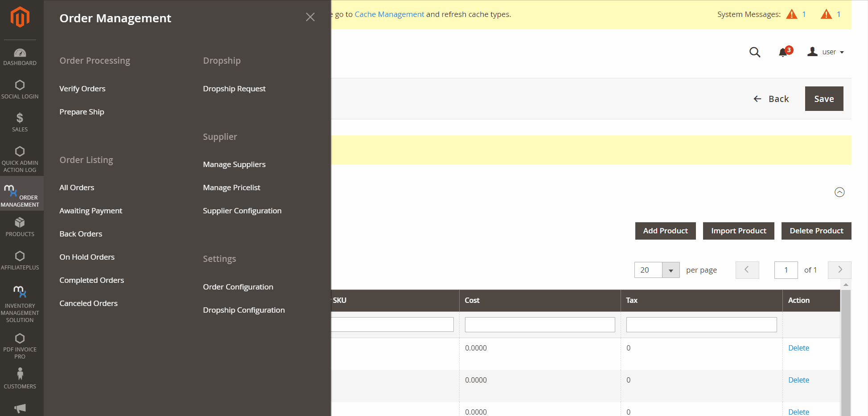868x416 pixels.
Task: Open All Orders menu item
Action: coord(77,188)
